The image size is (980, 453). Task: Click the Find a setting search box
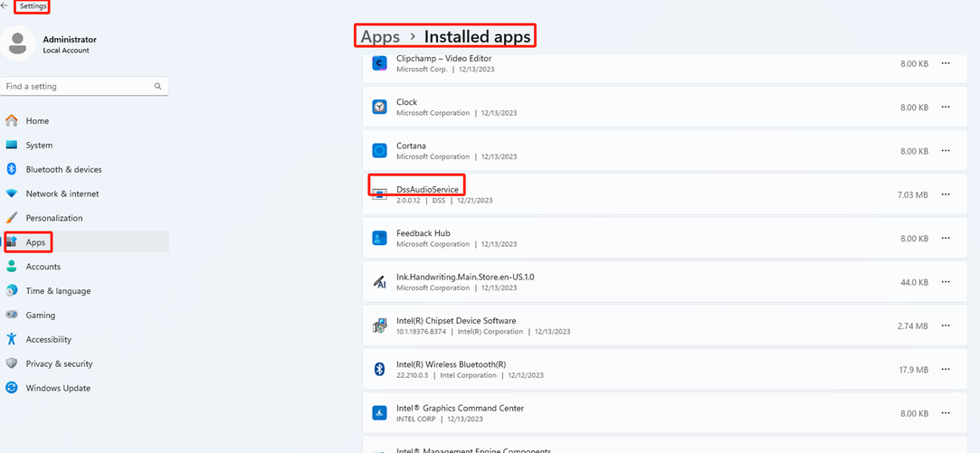click(77, 87)
